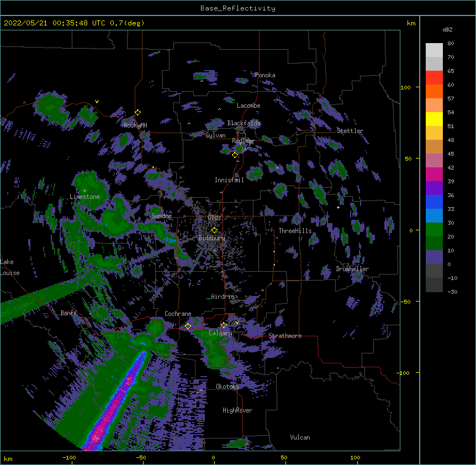Click the 50 tick label on bottom axis

[x=284, y=458]
